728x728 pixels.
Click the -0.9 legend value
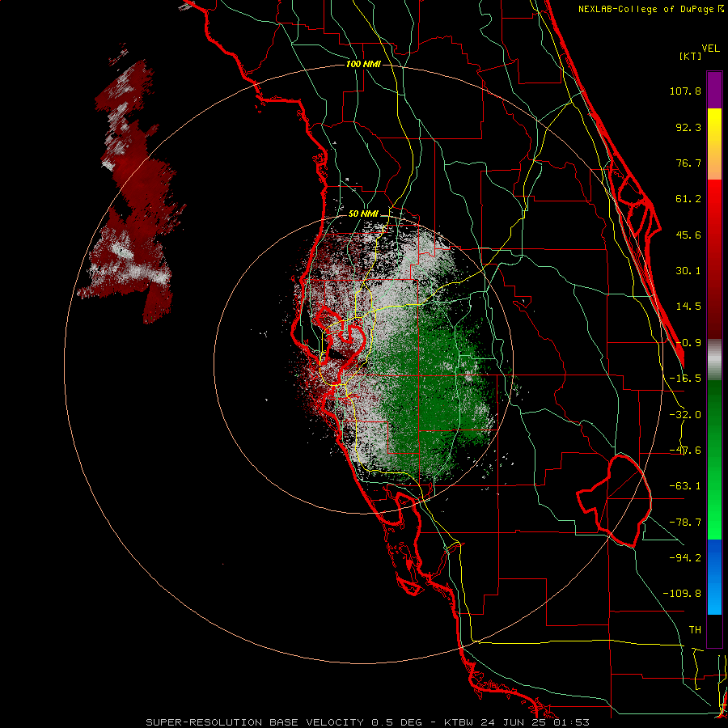click(x=688, y=343)
